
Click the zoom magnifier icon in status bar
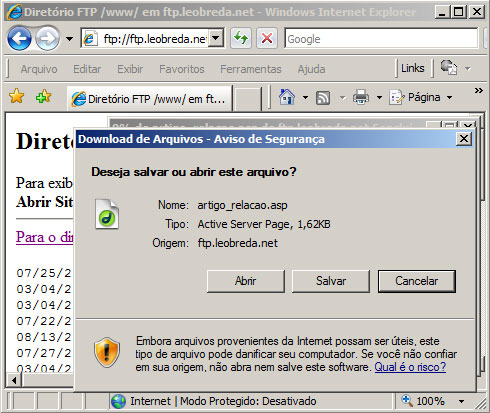(407, 400)
